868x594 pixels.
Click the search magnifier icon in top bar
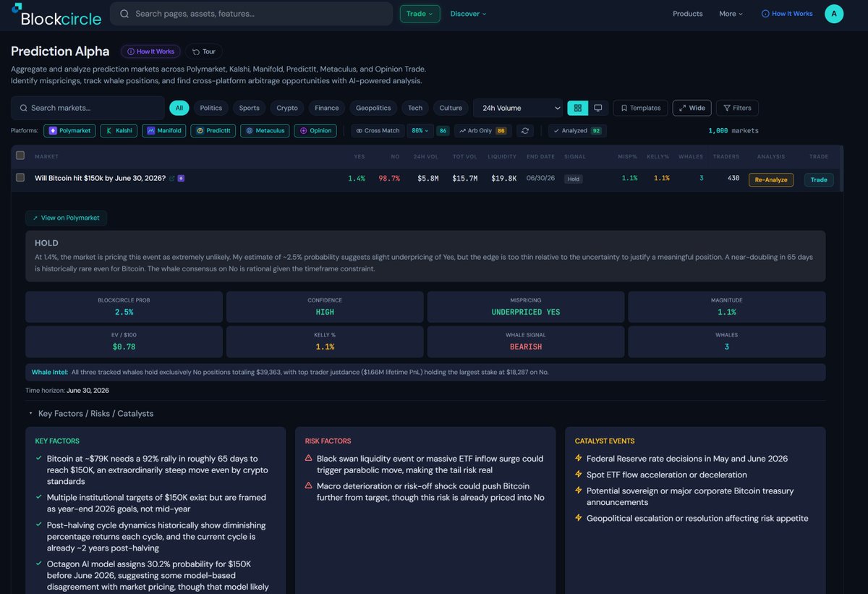[x=124, y=14]
